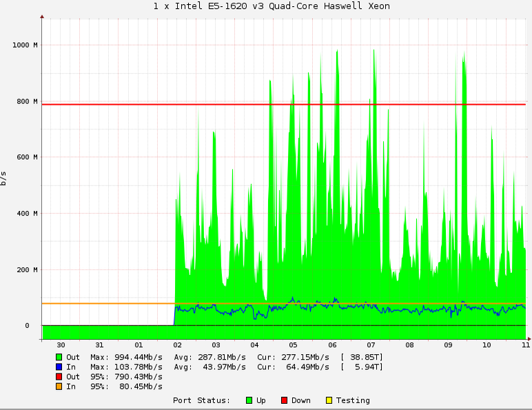Click the In total 5.94T
The height and width of the screenshot is (410, 532).
pos(367,367)
